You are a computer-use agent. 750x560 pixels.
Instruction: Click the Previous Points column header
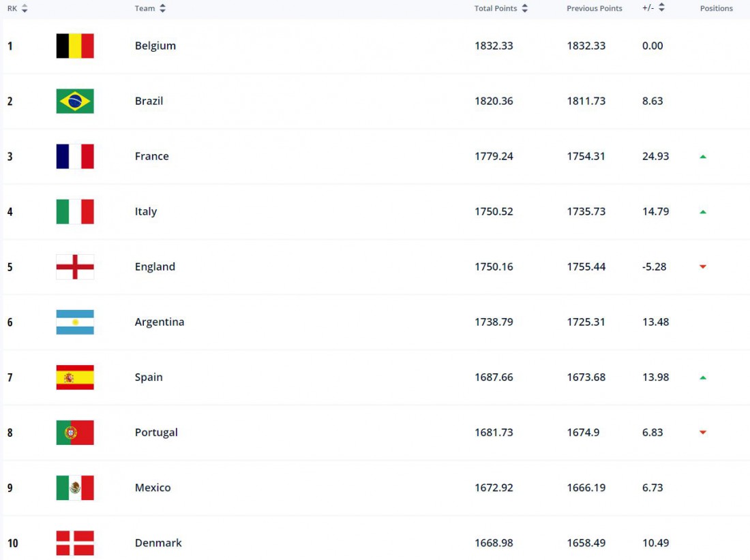[x=594, y=8]
